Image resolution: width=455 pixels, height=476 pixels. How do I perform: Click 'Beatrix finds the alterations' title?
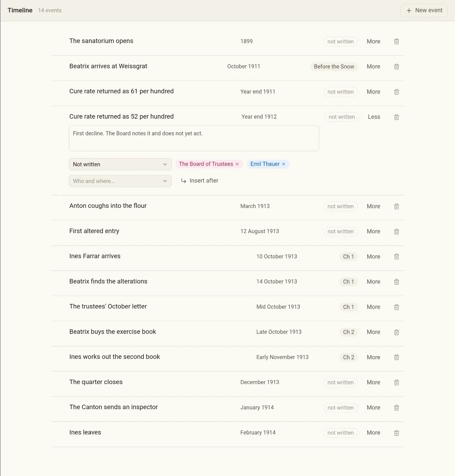click(108, 281)
